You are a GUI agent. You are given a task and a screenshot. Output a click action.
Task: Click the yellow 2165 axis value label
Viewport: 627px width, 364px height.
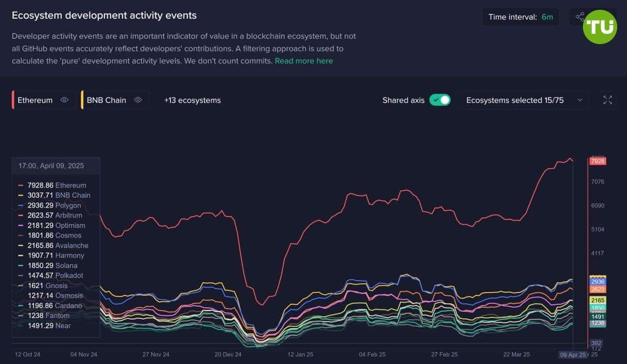pos(598,300)
